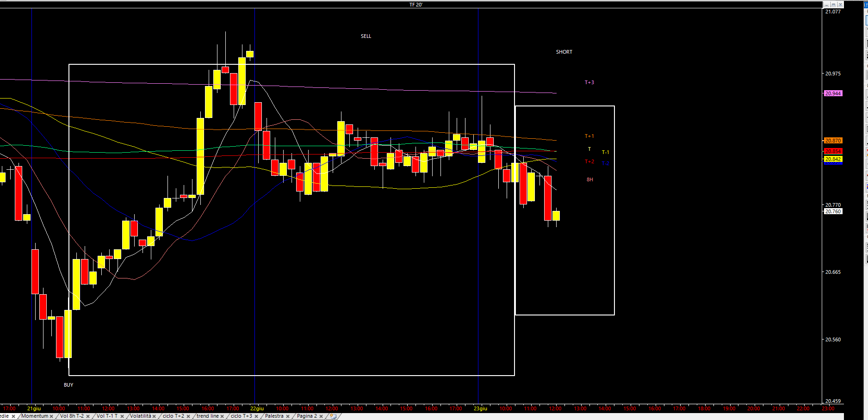The image size is (868, 420).
Task: Click the T+3 purple annotation
Action: [589, 82]
